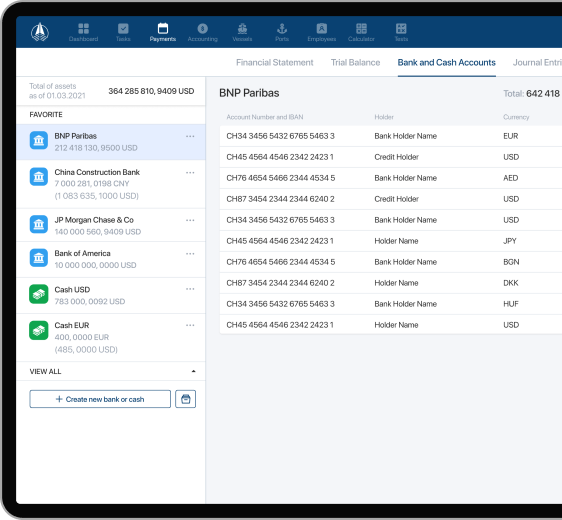Viewport: 562px width, 520px height.
Task: Click balance 140 000 560,9409 USD
Action: point(98,232)
